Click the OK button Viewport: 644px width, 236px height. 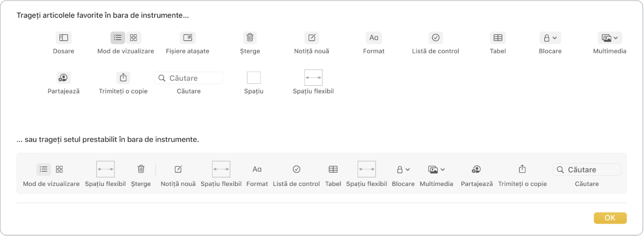(610, 218)
